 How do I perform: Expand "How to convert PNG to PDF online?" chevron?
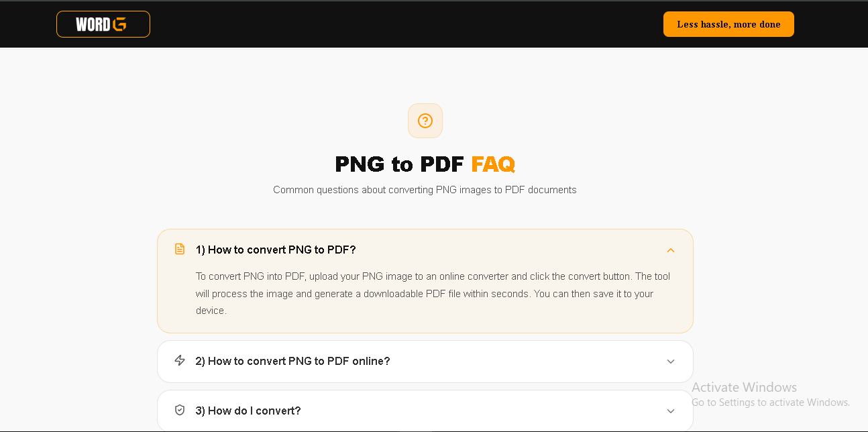pos(670,362)
